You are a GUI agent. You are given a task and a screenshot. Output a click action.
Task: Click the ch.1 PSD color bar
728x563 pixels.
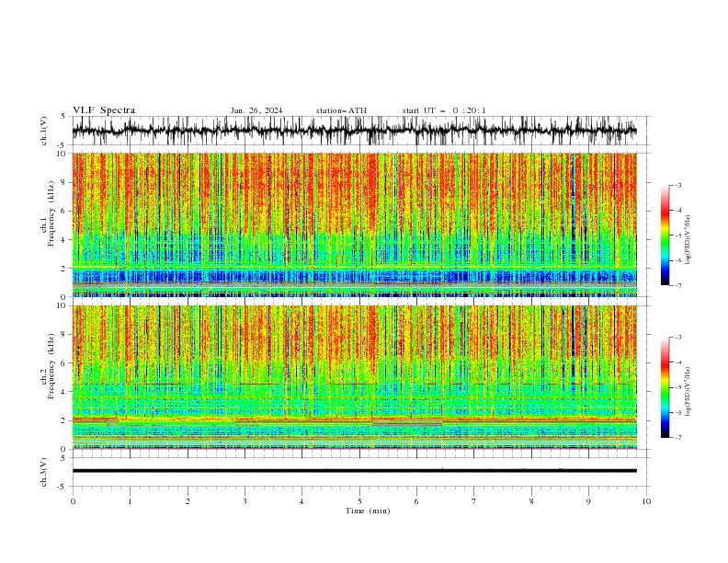(x=665, y=236)
